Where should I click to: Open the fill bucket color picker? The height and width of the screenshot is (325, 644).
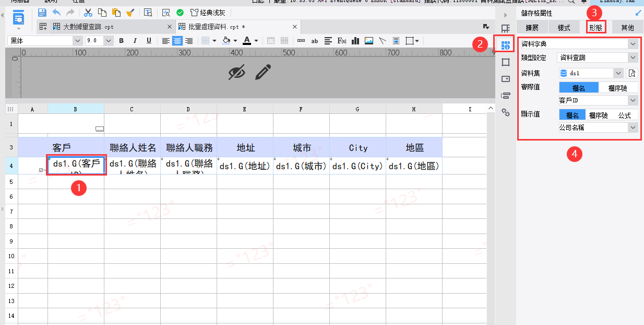click(226, 40)
